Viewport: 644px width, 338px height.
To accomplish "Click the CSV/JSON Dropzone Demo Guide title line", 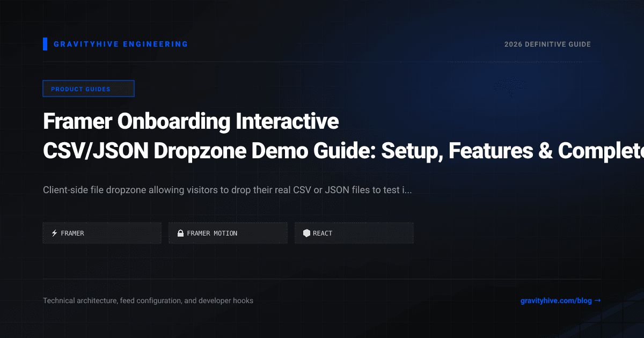I will pyautogui.click(x=343, y=152).
